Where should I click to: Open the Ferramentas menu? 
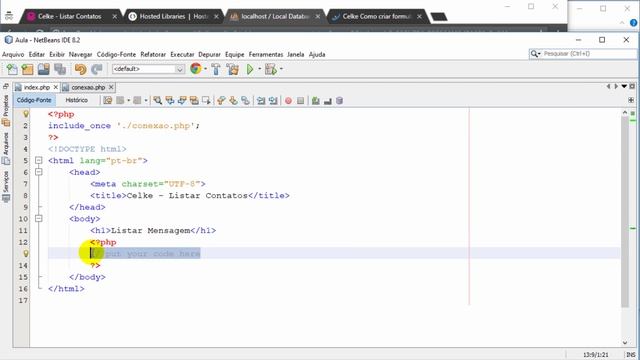click(266, 54)
